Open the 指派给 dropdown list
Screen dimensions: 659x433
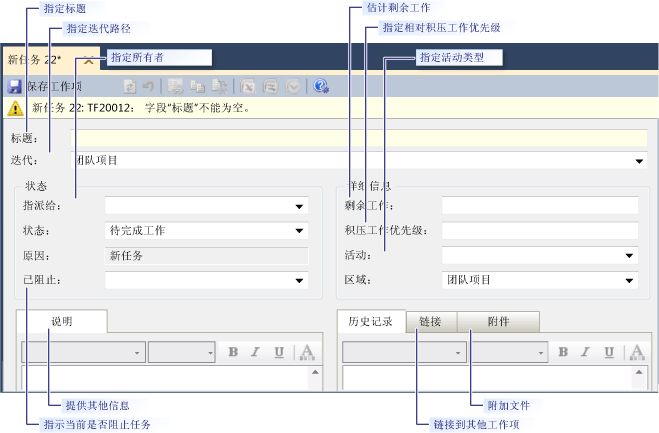click(x=299, y=206)
